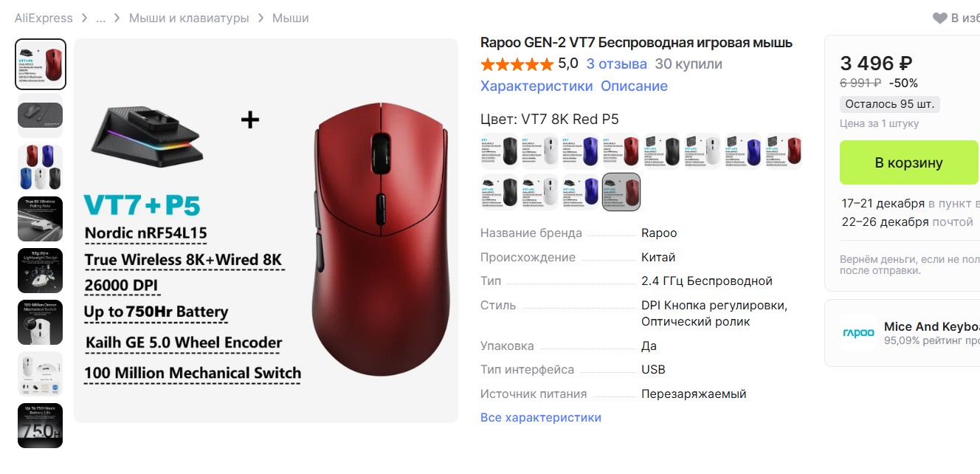The height and width of the screenshot is (474, 980).
Task: Click the orange star rating icons
Action: (x=517, y=64)
